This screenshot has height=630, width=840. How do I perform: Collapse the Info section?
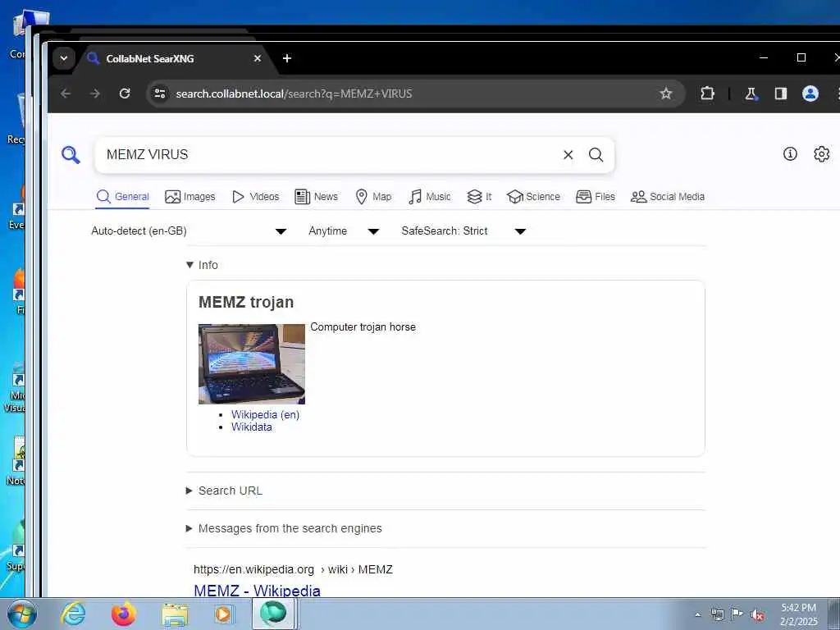pyautogui.click(x=202, y=265)
